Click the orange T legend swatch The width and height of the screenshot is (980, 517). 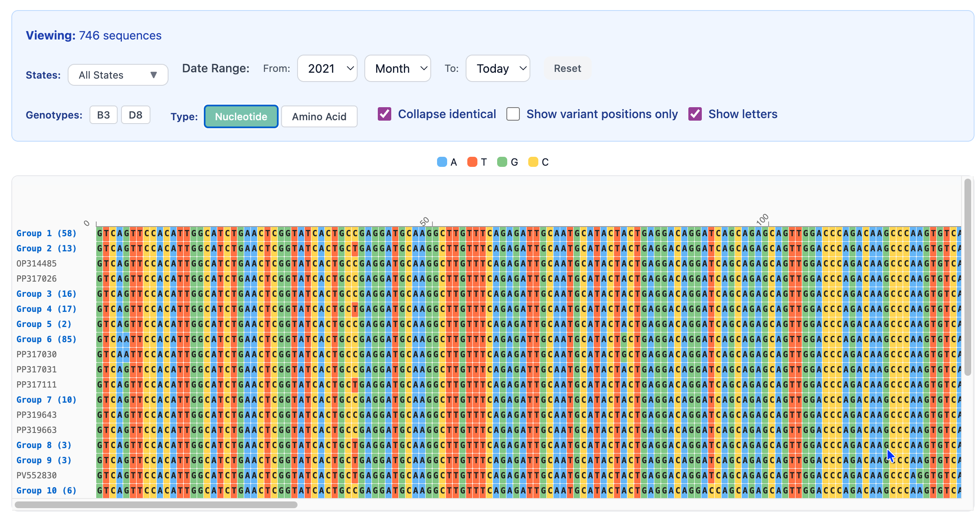(x=472, y=162)
